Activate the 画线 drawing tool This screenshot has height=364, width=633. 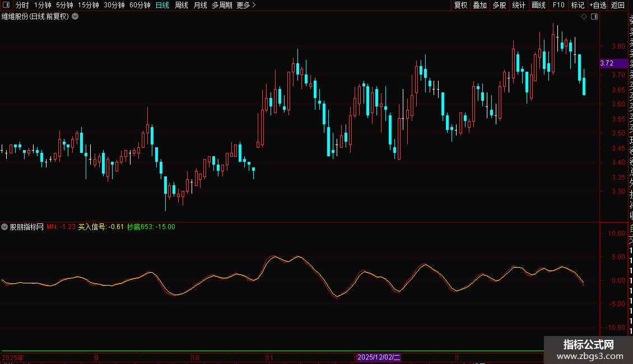pos(538,5)
